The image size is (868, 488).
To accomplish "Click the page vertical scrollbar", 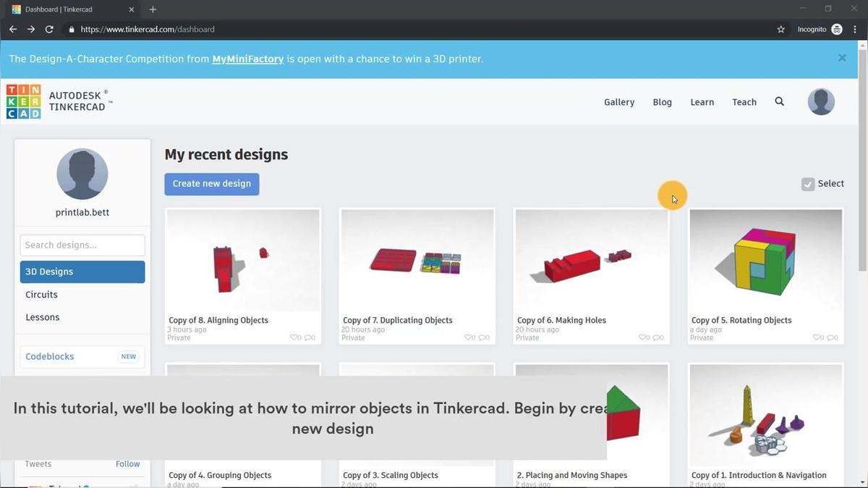I will 862,159.
